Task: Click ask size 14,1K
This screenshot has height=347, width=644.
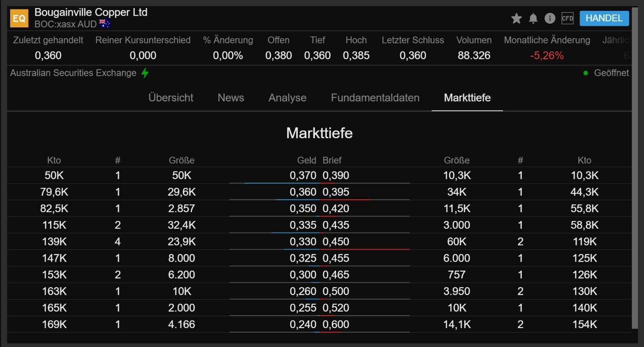Action: [x=457, y=324]
